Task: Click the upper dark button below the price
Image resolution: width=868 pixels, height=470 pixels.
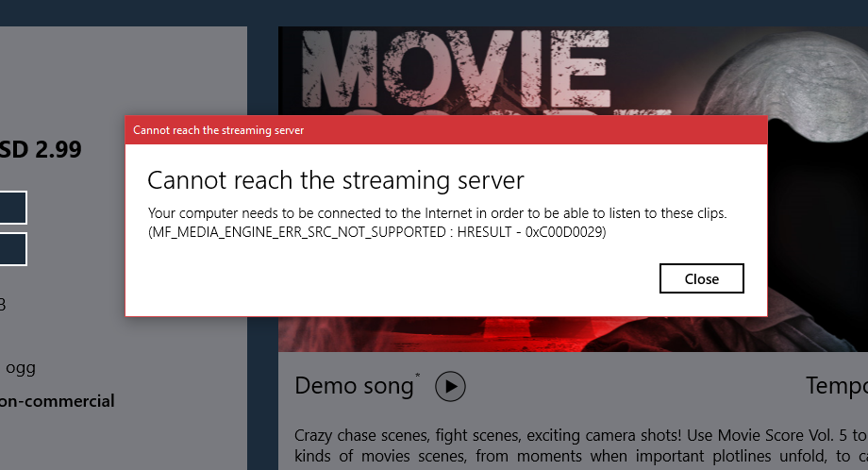Action: pyautogui.click(x=13, y=208)
